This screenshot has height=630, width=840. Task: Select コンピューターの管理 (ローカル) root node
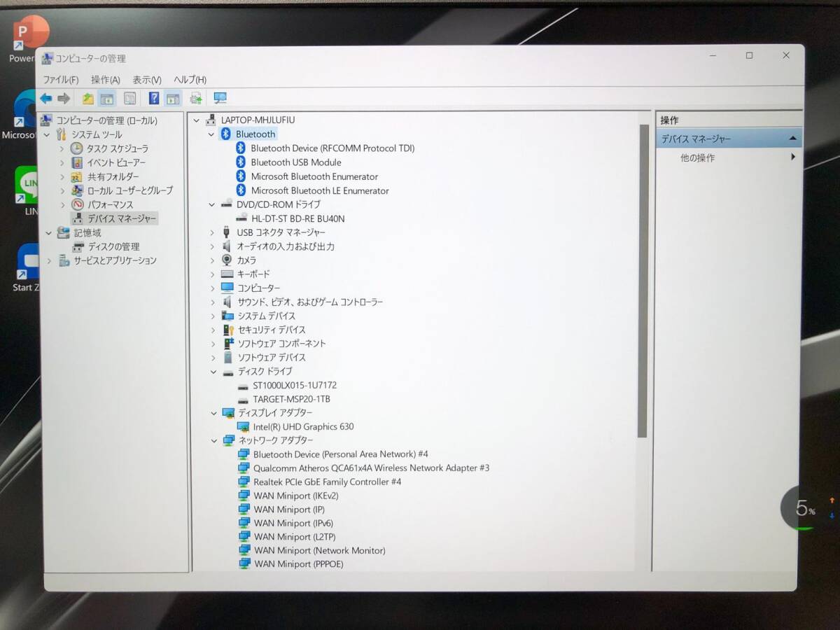tap(106, 120)
